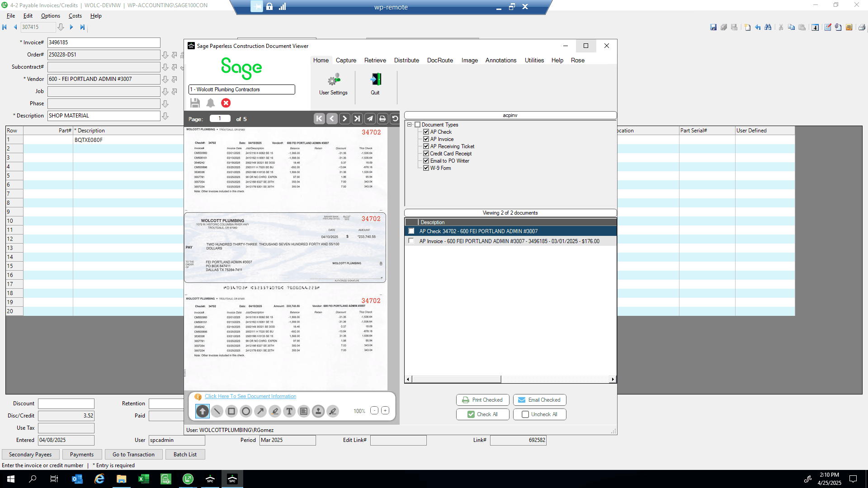Toggle the Document Types root checkbox

coord(418,125)
